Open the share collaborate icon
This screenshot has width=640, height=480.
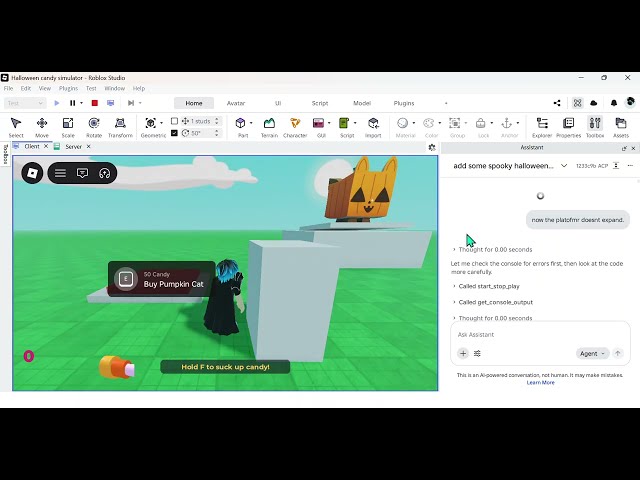coord(557,103)
